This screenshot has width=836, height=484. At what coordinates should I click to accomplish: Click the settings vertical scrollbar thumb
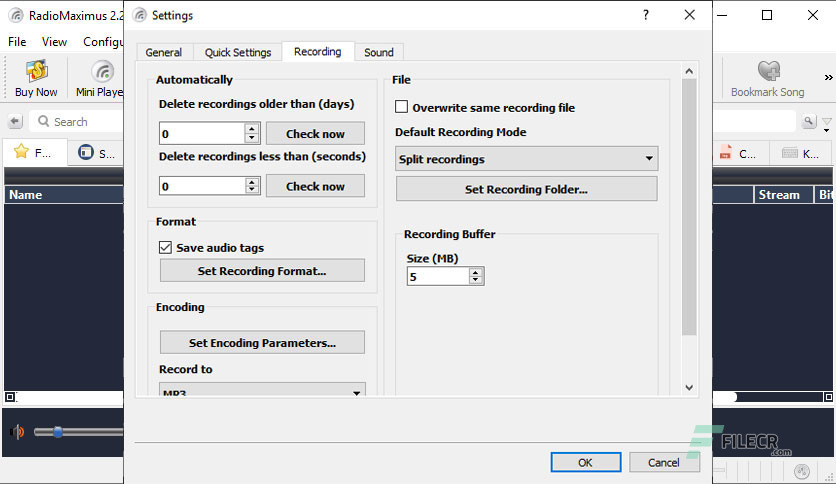click(x=689, y=207)
